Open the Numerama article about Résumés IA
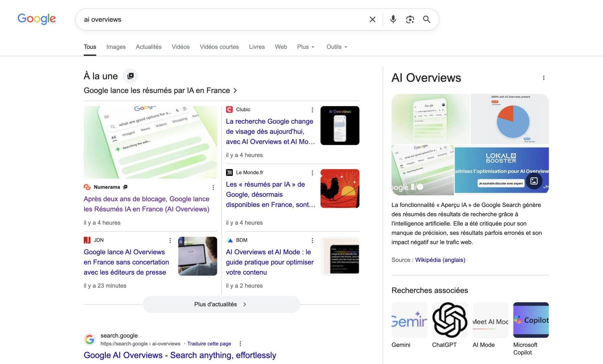This screenshot has height=364, width=603. pos(146,204)
